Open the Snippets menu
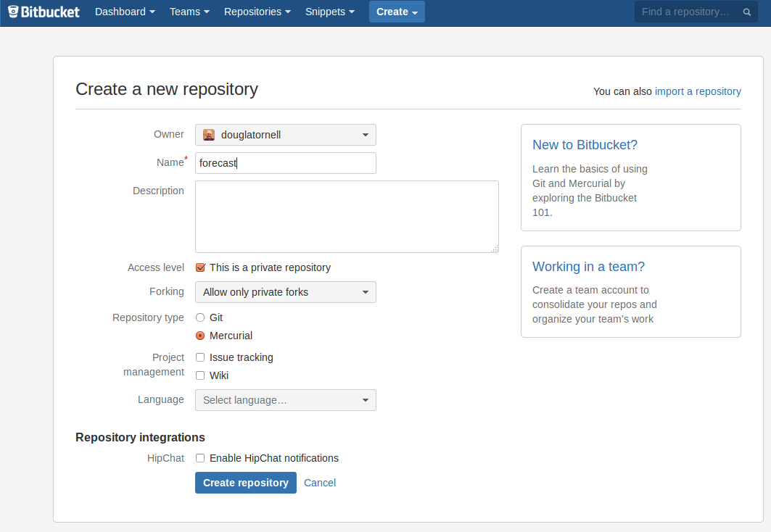 329,12
